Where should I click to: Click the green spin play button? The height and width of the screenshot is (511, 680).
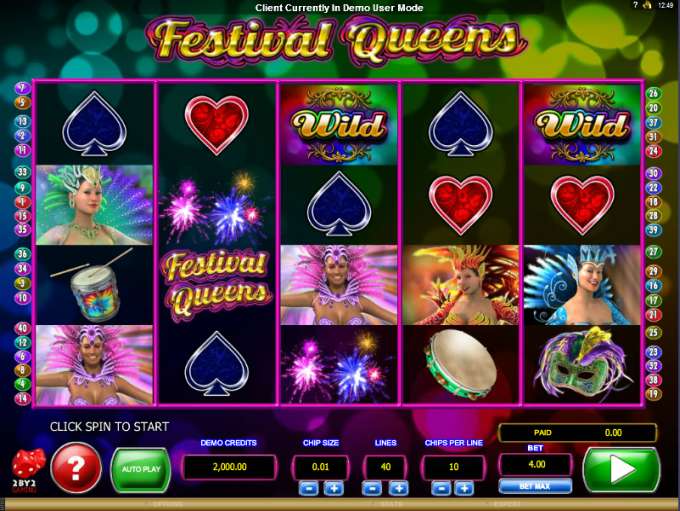[x=621, y=470]
